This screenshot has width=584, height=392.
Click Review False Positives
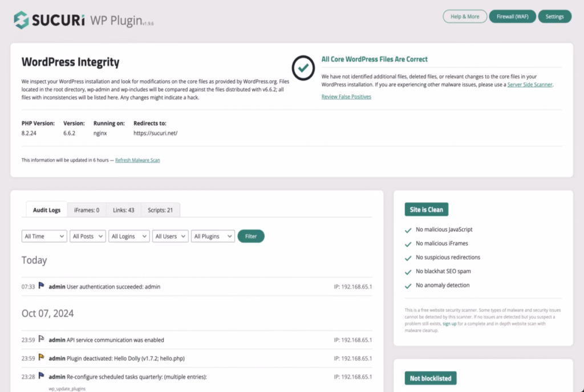(x=347, y=97)
